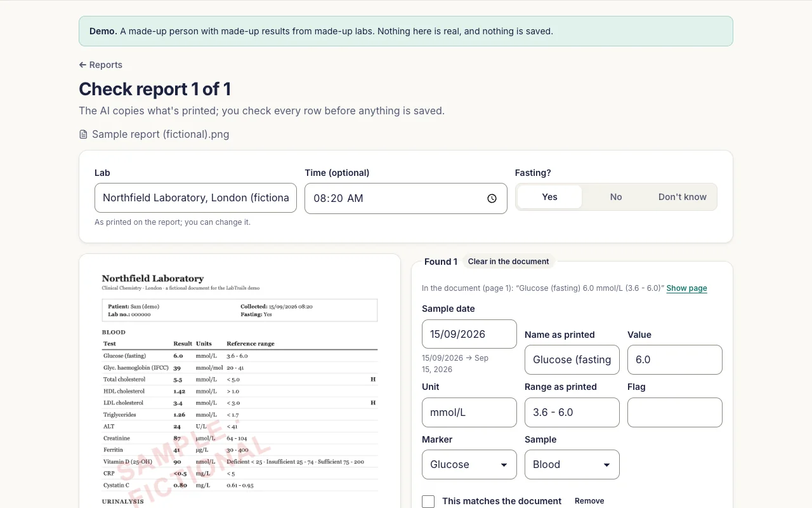
Task: Click the sample report document preview
Action: [x=240, y=381]
